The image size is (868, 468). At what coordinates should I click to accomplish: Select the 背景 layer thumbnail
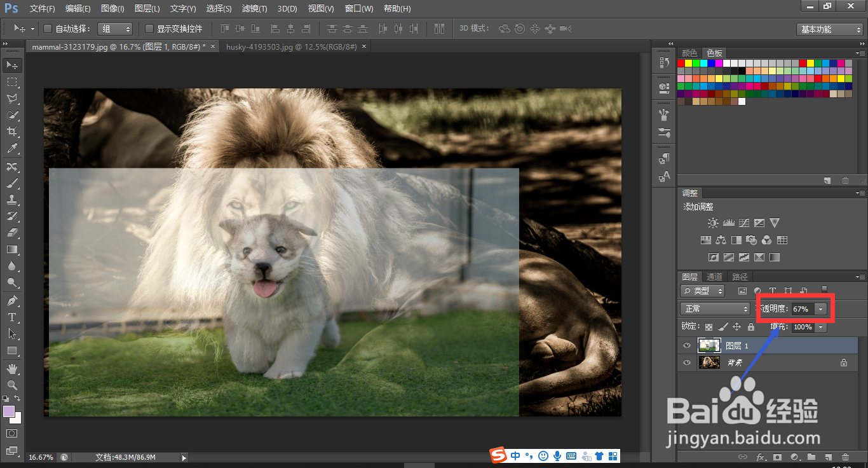coord(709,362)
